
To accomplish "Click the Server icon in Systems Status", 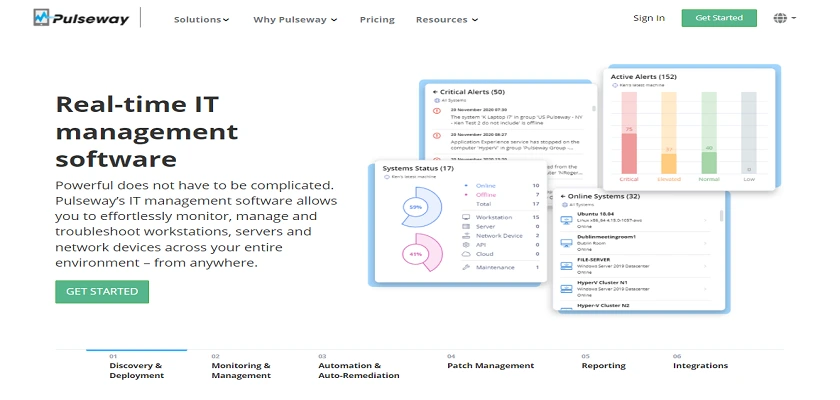I will click(466, 227).
